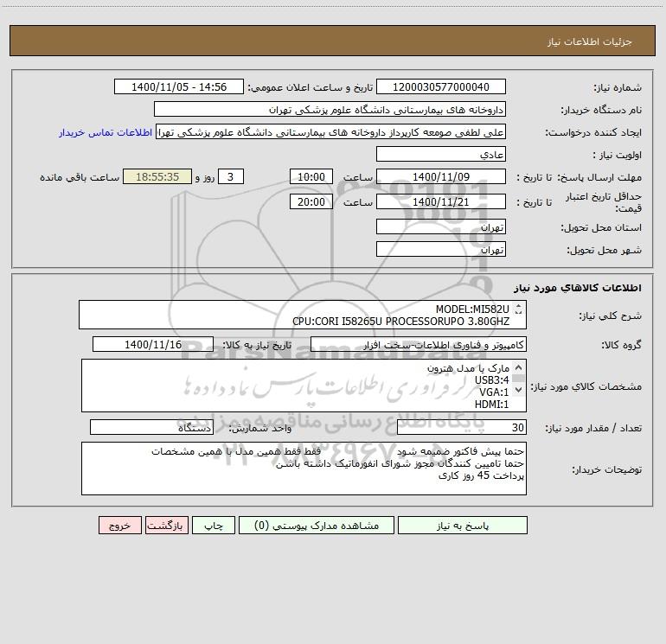Screen dimensions: 666x644
Task: Open اطلاعات تماس خریدار link
Action: pos(106,132)
